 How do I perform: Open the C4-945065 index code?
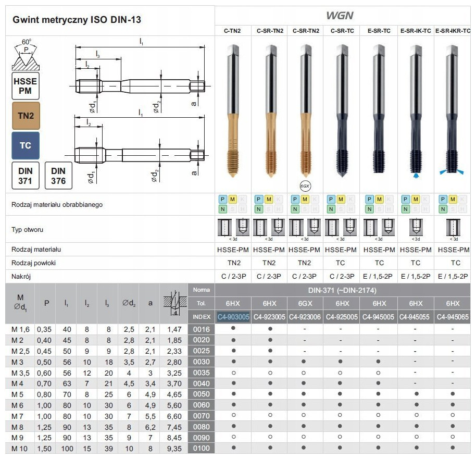coord(453,317)
